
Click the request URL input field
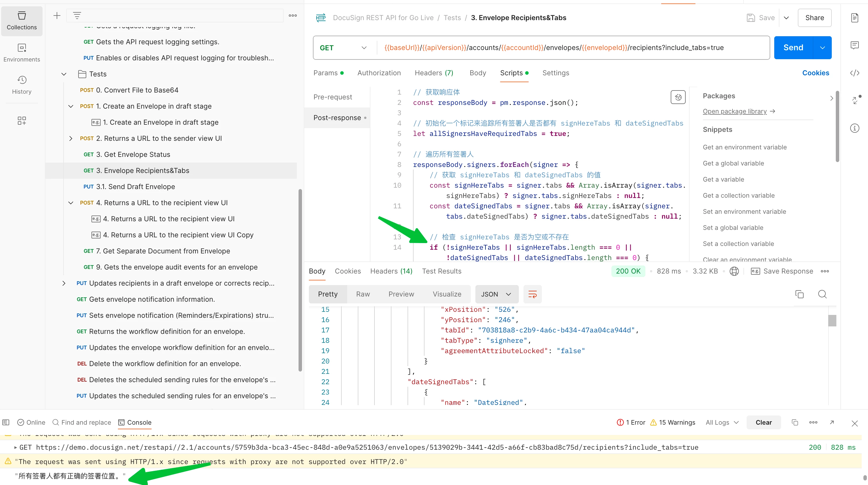click(x=573, y=48)
